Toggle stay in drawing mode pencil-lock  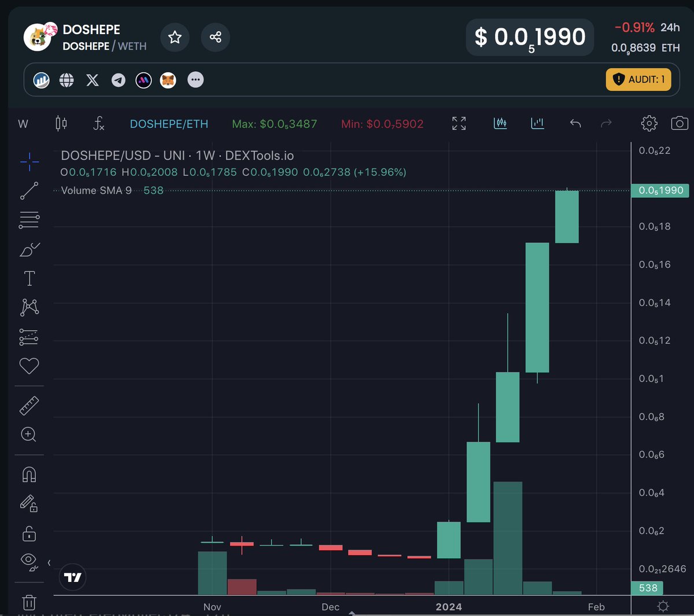click(29, 504)
